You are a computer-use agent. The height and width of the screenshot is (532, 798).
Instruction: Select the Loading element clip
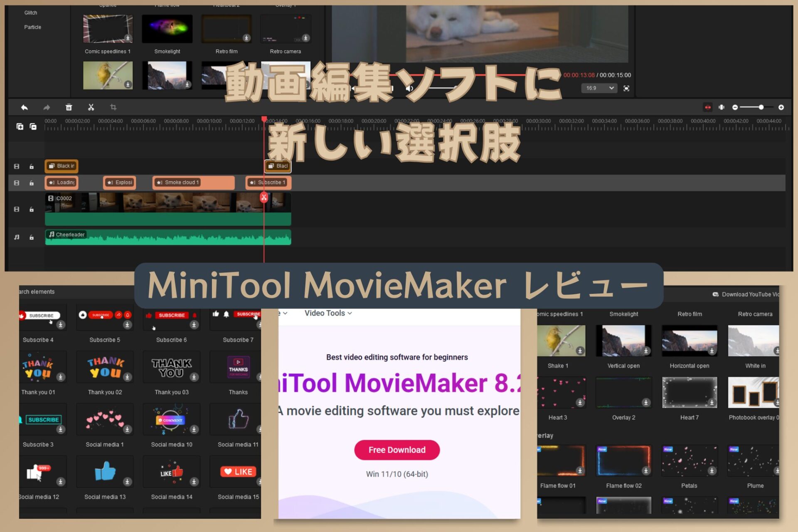pyautogui.click(x=61, y=182)
